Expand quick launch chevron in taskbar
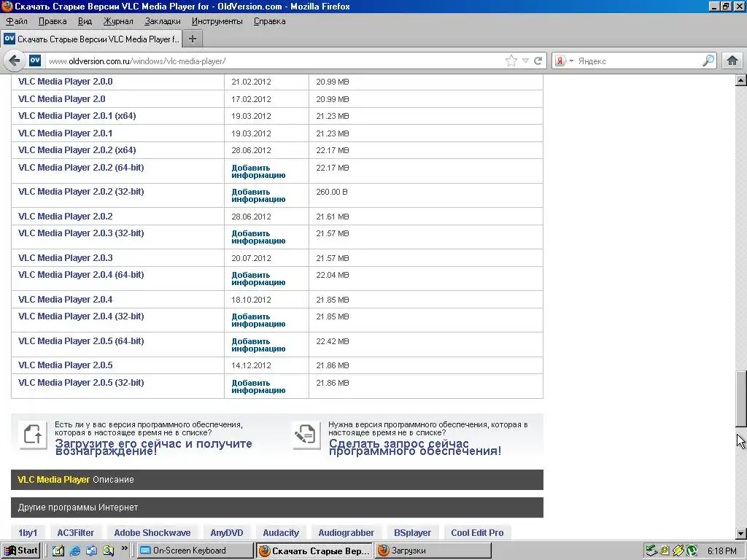 tap(124, 548)
